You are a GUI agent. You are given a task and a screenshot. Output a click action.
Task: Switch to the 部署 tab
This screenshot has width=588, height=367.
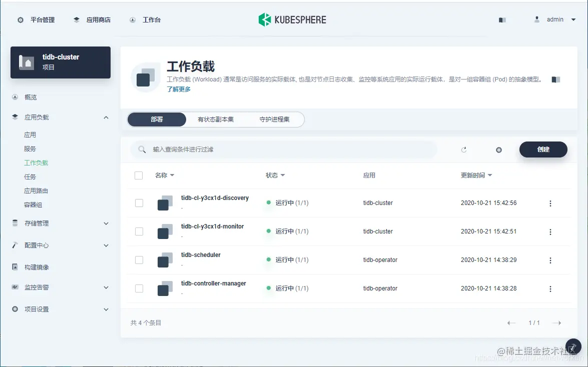click(157, 119)
